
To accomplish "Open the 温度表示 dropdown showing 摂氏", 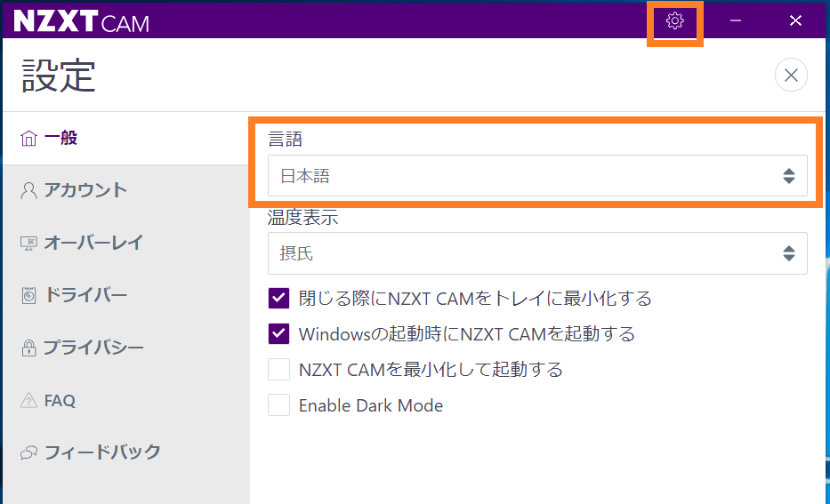I will (537, 253).
